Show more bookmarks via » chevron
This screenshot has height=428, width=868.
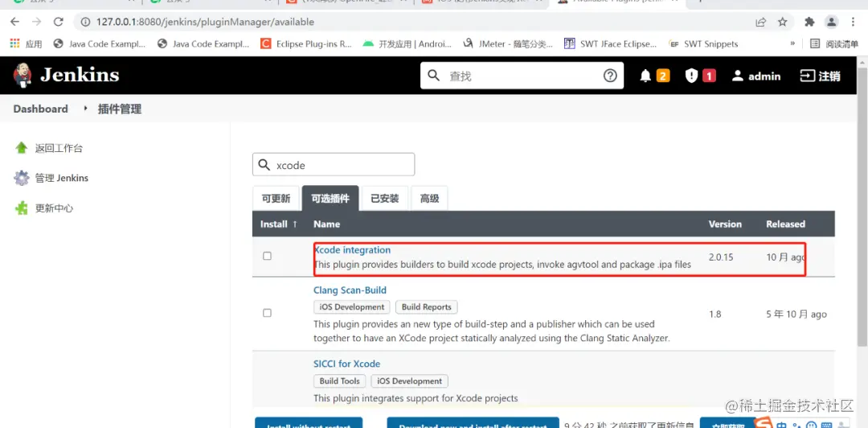click(x=792, y=43)
